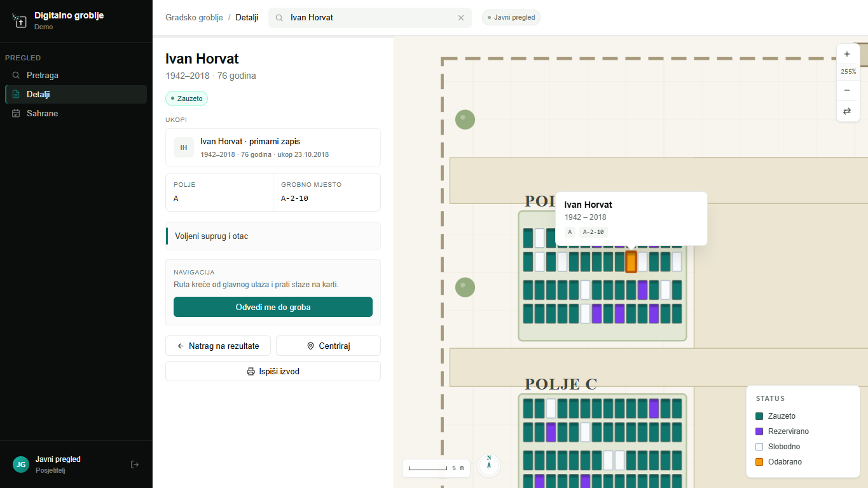
Task: Click the 5 m map scale bar
Action: (x=436, y=468)
